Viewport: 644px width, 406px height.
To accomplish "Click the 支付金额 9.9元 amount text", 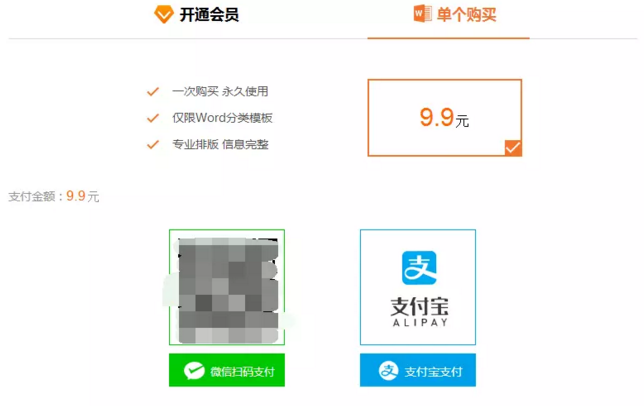I will coord(54,196).
